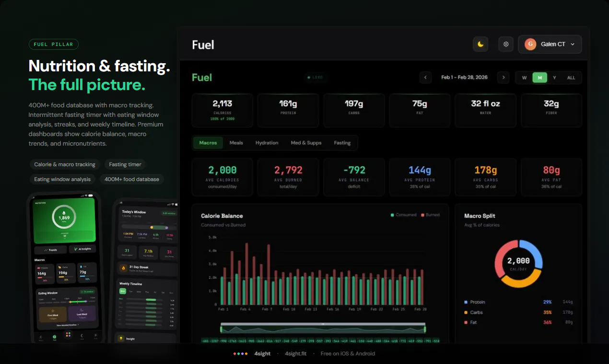Click the 2,113 Calories summary card
Screen dimensions: 609x364
(222, 111)
